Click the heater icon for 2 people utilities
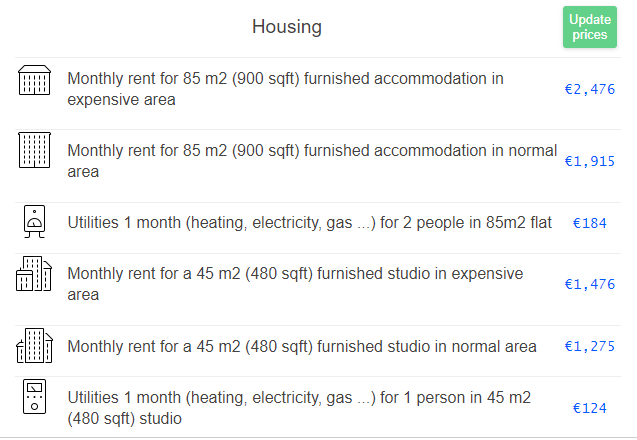The image size is (637, 440). (x=35, y=223)
